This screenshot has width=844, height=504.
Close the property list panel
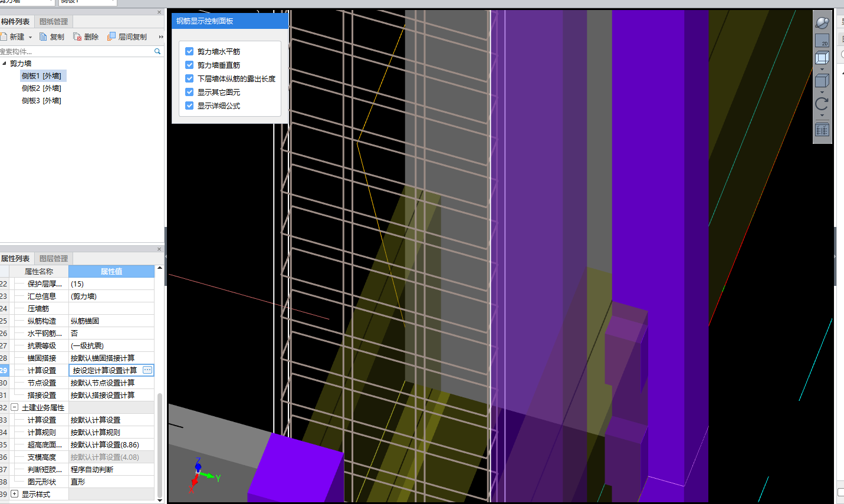click(x=159, y=249)
